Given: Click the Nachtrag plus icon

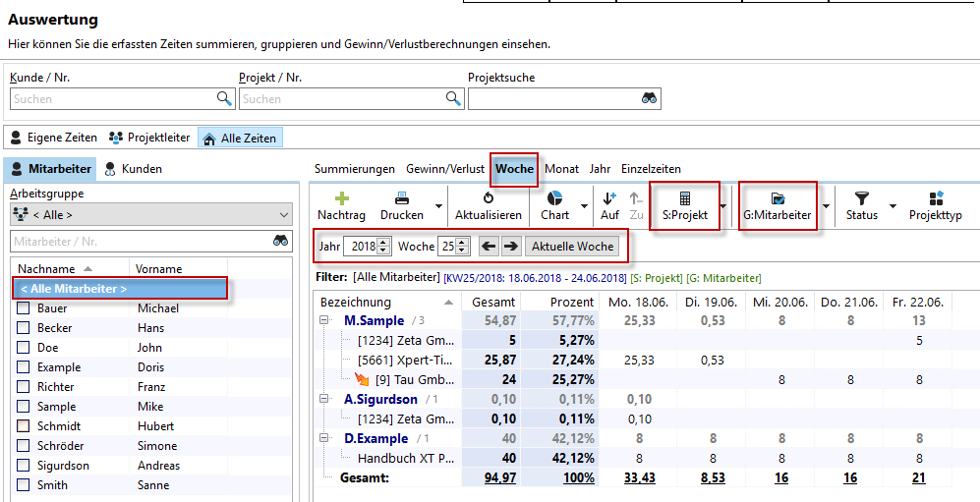Looking at the screenshot, I should [x=342, y=198].
